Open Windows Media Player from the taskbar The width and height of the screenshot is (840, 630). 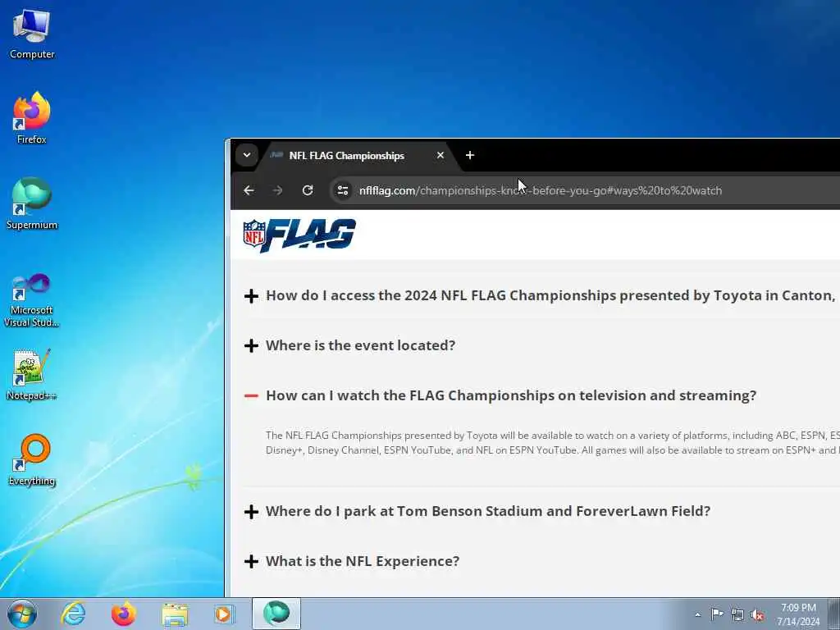[224, 614]
